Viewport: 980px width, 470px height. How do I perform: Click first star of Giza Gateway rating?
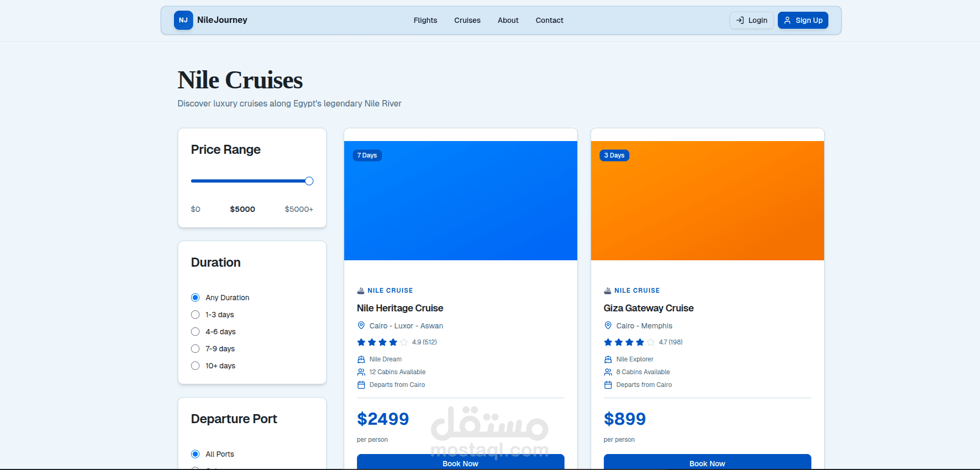click(608, 342)
